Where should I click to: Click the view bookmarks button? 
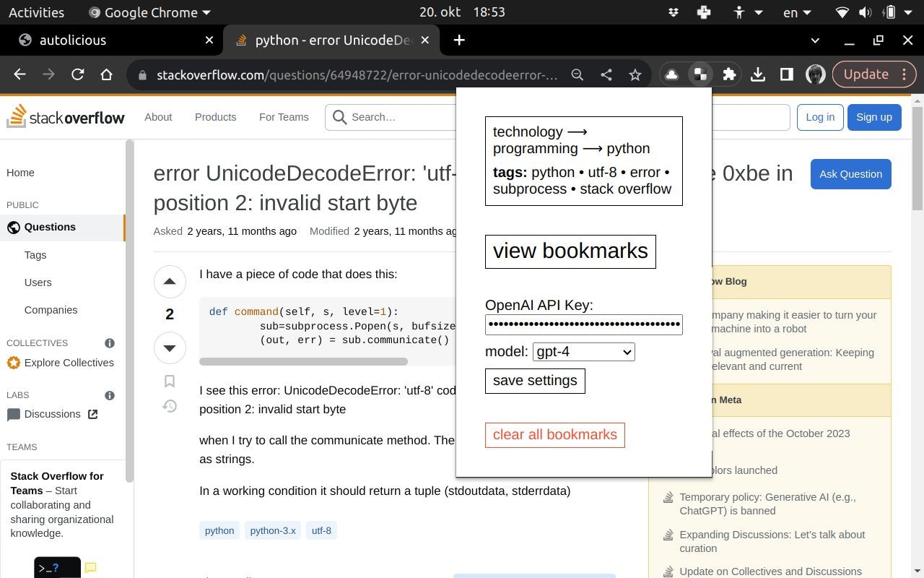pyautogui.click(x=570, y=251)
